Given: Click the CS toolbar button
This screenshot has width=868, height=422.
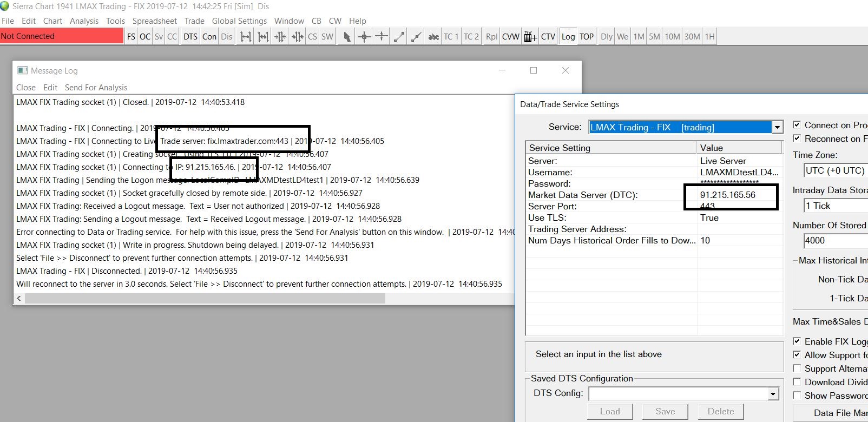Looking at the screenshot, I should click(x=313, y=37).
